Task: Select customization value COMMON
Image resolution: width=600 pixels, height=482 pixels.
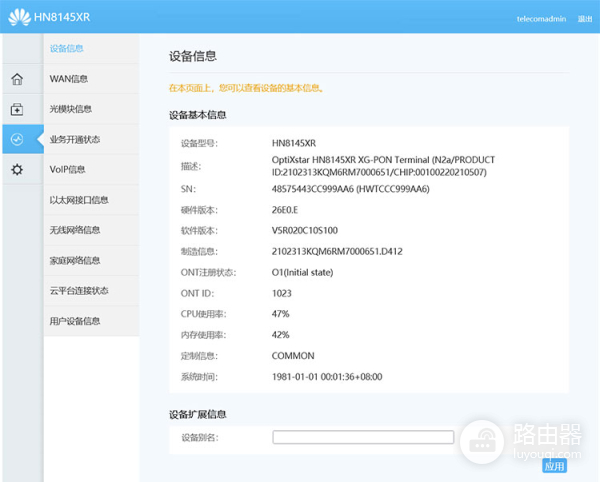Action: [293, 356]
